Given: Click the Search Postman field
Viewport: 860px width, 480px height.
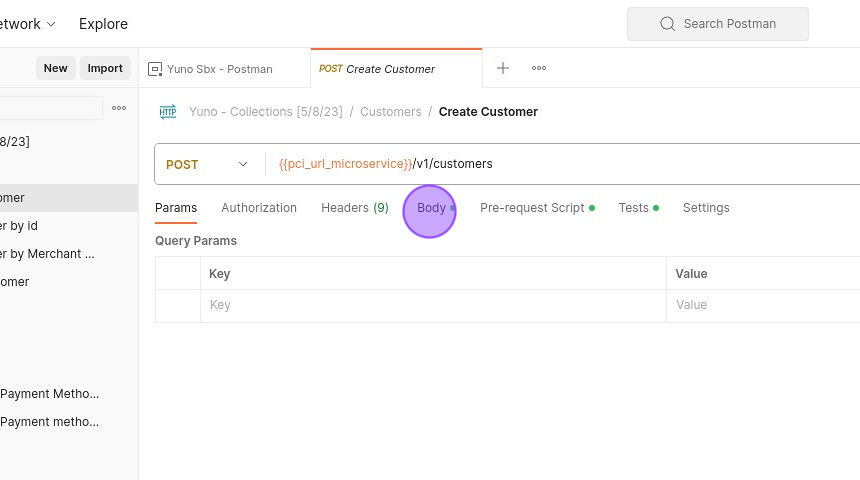Looking at the screenshot, I should point(717,24).
